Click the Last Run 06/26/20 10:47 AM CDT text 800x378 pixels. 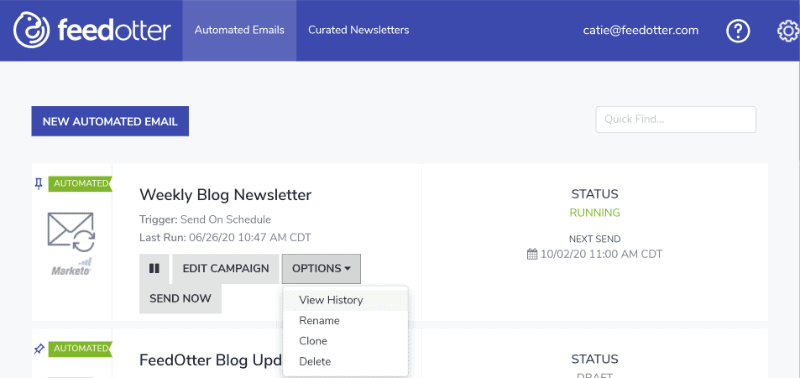click(225, 237)
